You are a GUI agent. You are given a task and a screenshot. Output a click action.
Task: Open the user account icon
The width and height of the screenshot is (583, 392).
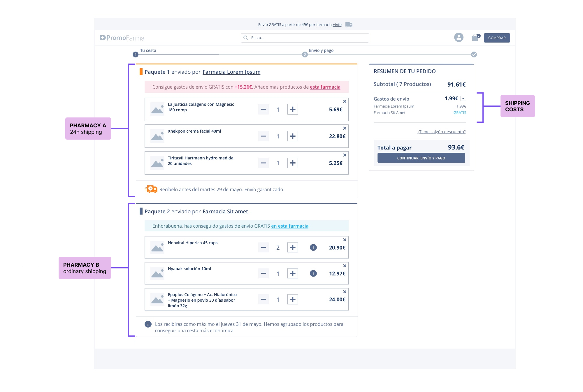[x=459, y=38]
